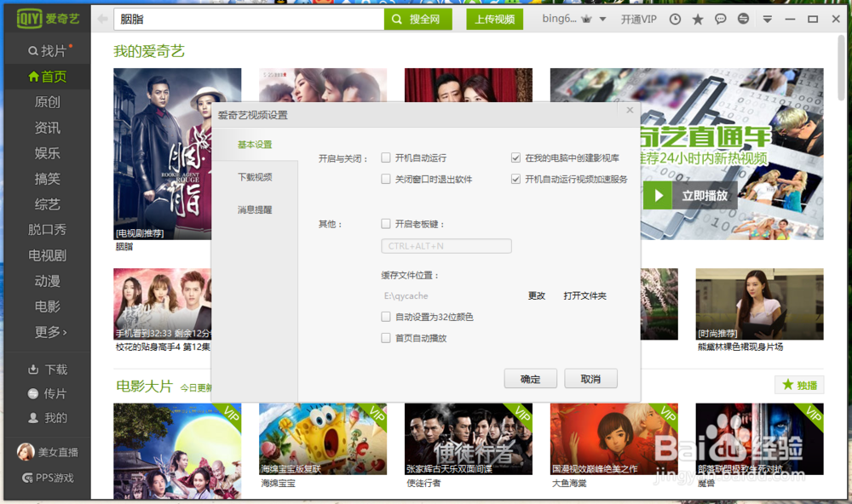Screen dimensions: 852x504
Task: Click 我的爱奇艺 section heading
Action: 149,51
